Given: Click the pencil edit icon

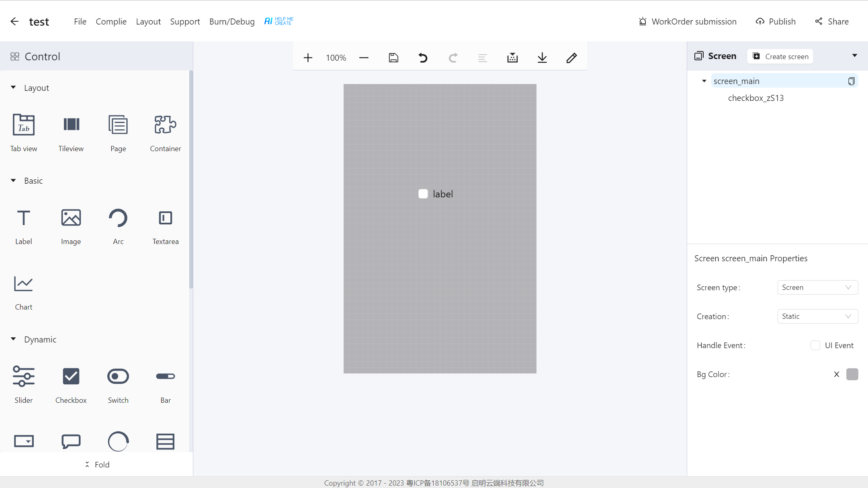Looking at the screenshot, I should pyautogui.click(x=571, y=58).
